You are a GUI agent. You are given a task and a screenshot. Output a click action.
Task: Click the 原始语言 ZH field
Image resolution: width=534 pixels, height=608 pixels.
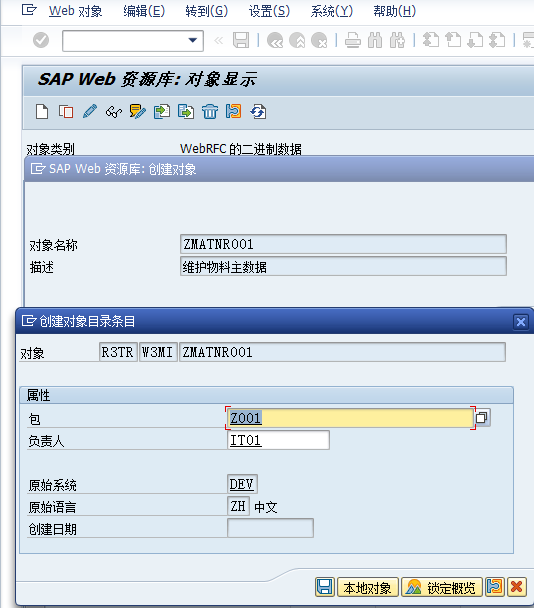pyautogui.click(x=238, y=506)
